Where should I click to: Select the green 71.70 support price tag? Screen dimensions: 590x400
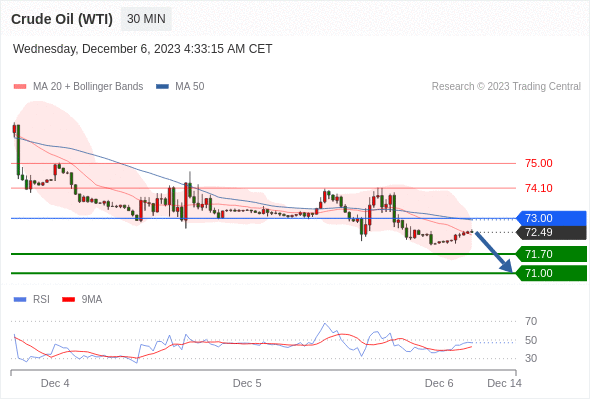point(552,254)
